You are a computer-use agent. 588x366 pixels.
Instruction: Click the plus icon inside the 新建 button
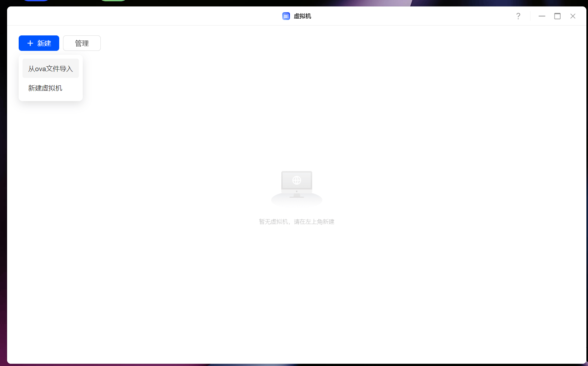click(30, 43)
